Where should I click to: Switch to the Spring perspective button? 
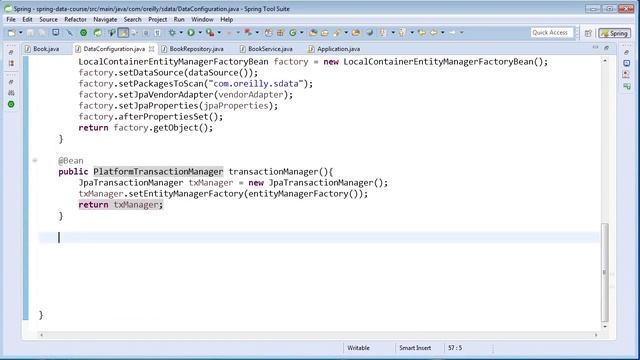[615, 33]
